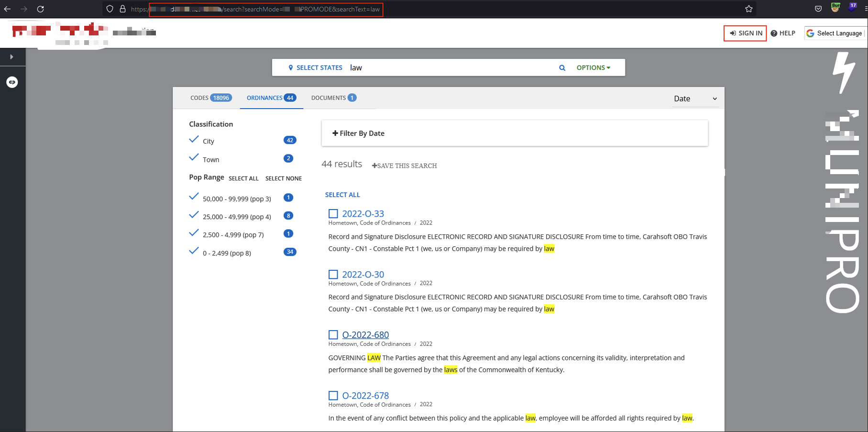
Task: Click the Help question mark icon
Action: pos(774,33)
